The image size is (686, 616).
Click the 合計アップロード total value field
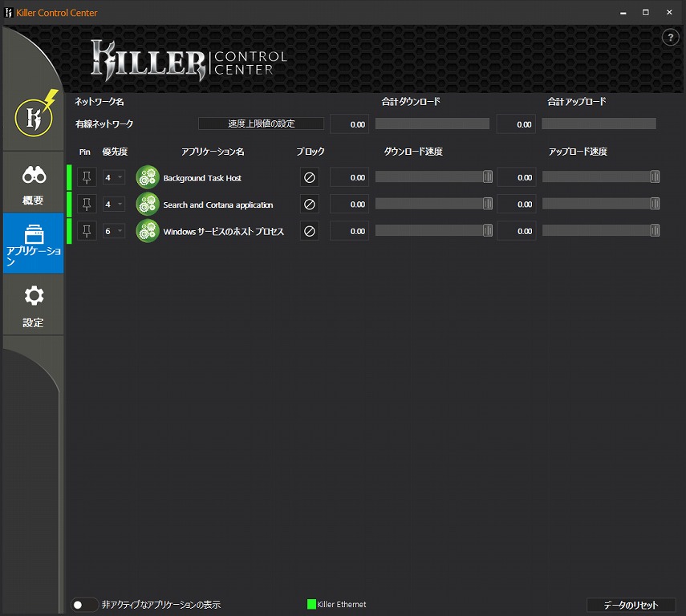[x=516, y=124]
